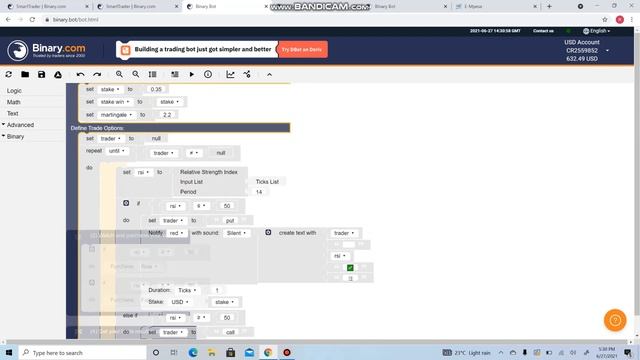Run the bot with the play icon
Image resolution: width=640 pixels, height=360 pixels.
point(191,74)
